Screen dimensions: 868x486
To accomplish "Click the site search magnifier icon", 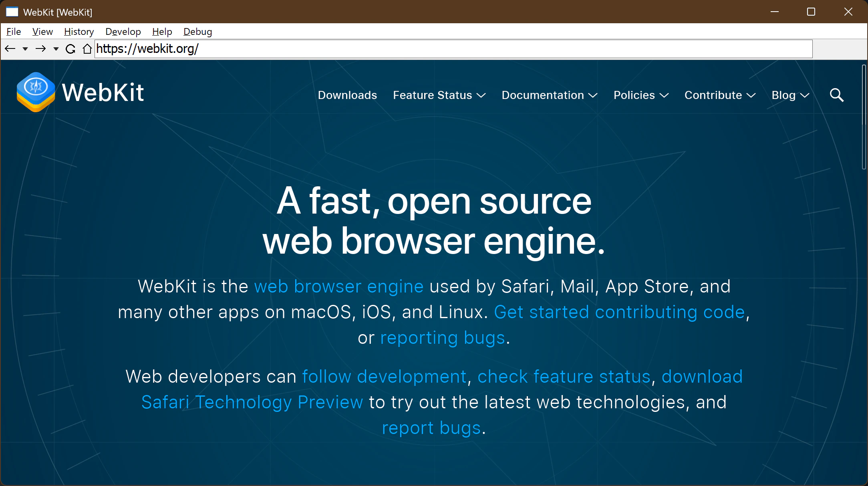I will click(836, 95).
